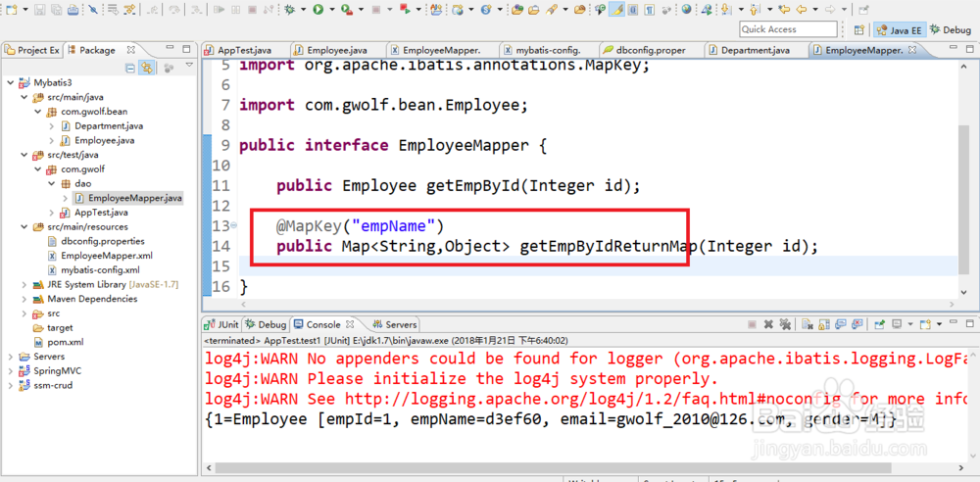Image resolution: width=980 pixels, height=482 pixels.
Task: Click the Pin Console icon
Action: [x=880, y=324]
